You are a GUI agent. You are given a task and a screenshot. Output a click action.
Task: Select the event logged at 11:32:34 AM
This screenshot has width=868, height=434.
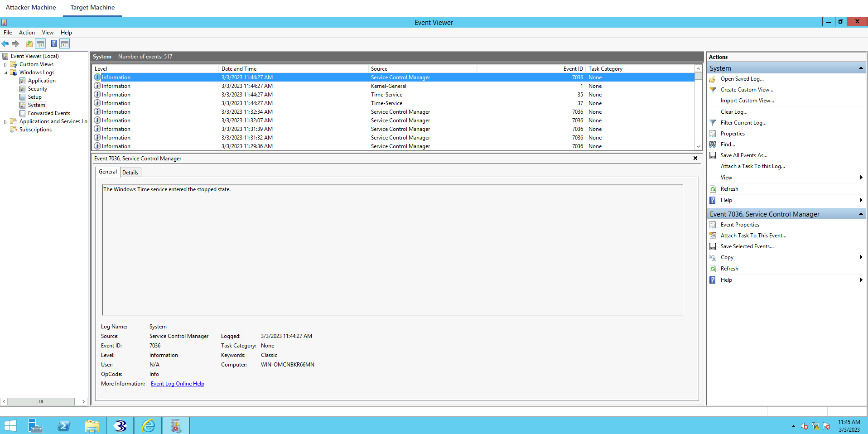tap(393, 112)
